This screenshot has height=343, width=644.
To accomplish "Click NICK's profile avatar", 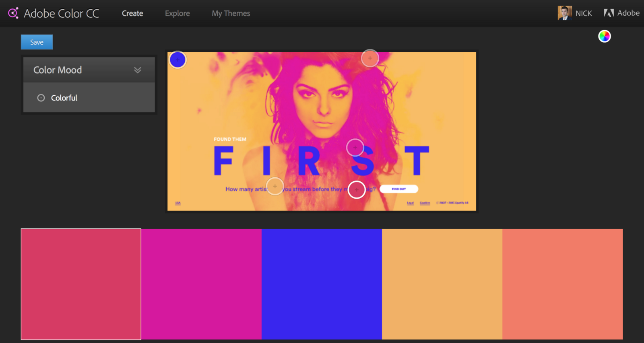I will (x=564, y=13).
